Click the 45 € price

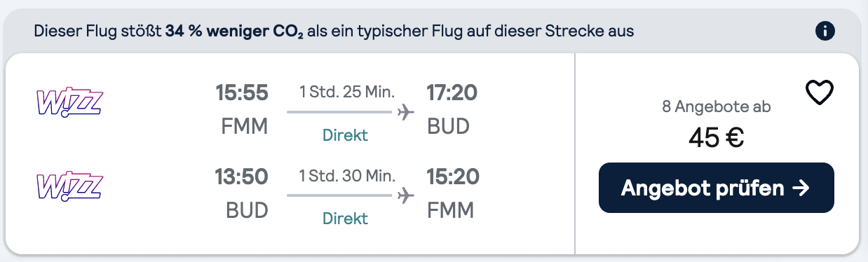coord(716,138)
